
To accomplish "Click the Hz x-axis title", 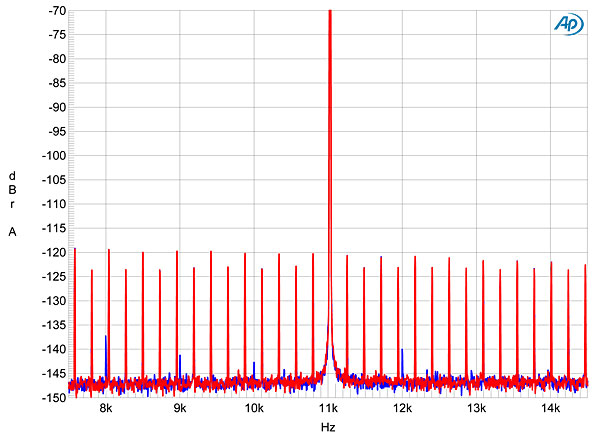I will 328,427.
